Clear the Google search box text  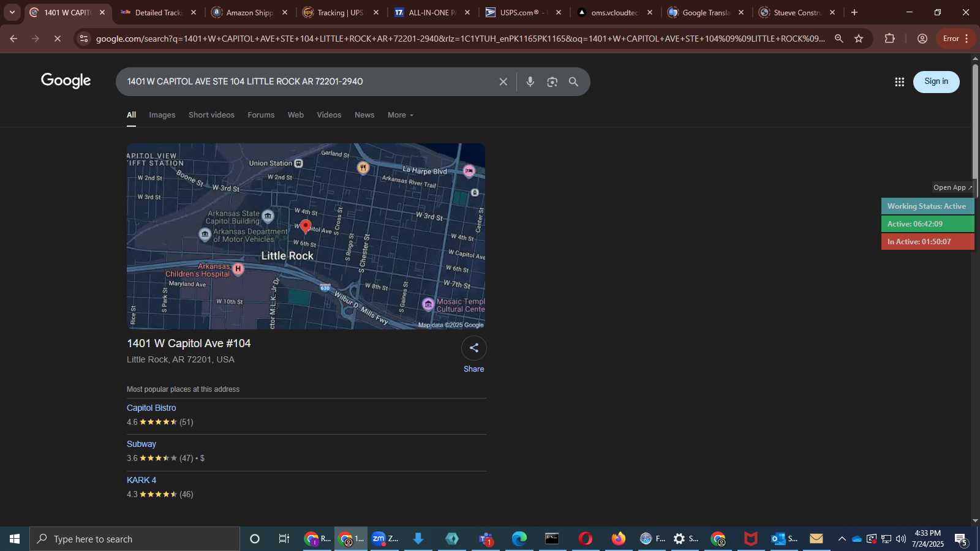(x=503, y=81)
